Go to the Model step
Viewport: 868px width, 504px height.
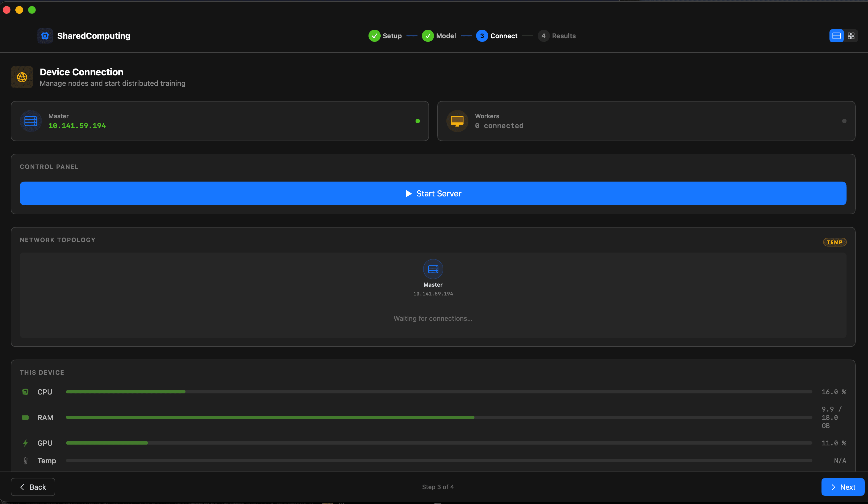point(446,36)
